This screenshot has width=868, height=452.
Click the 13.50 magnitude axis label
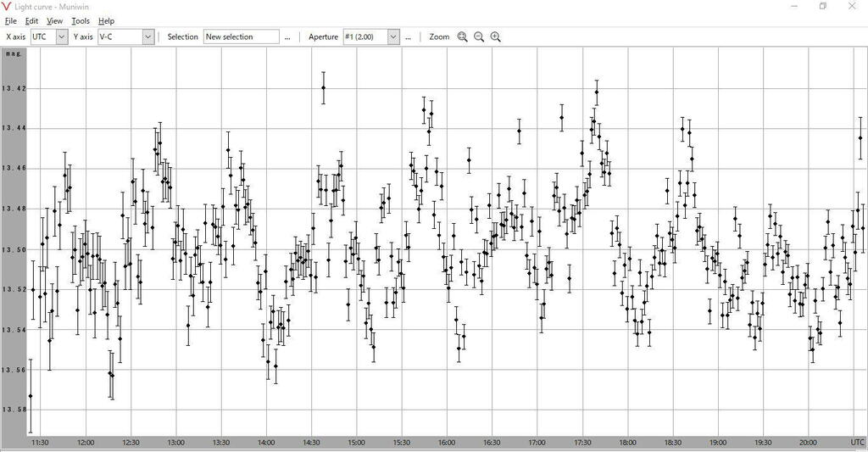click(x=14, y=249)
